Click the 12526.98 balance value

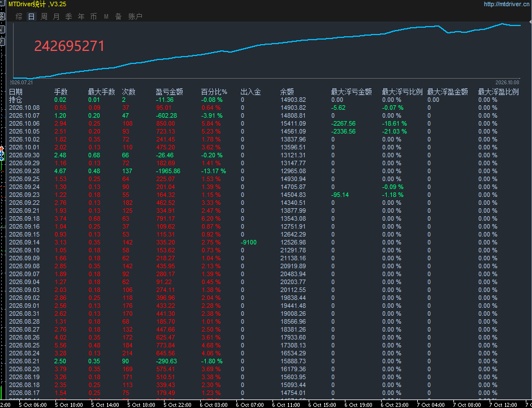click(x=293, y=242)
